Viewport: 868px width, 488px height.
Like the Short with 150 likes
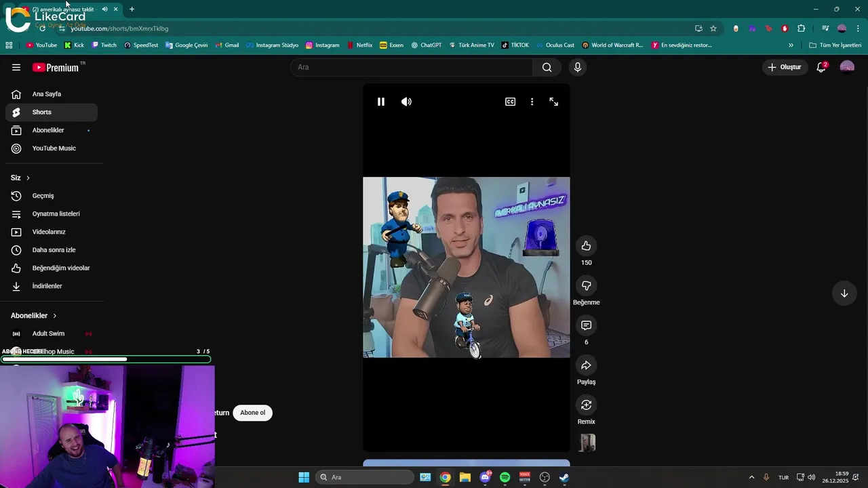[x=587, y=246]
